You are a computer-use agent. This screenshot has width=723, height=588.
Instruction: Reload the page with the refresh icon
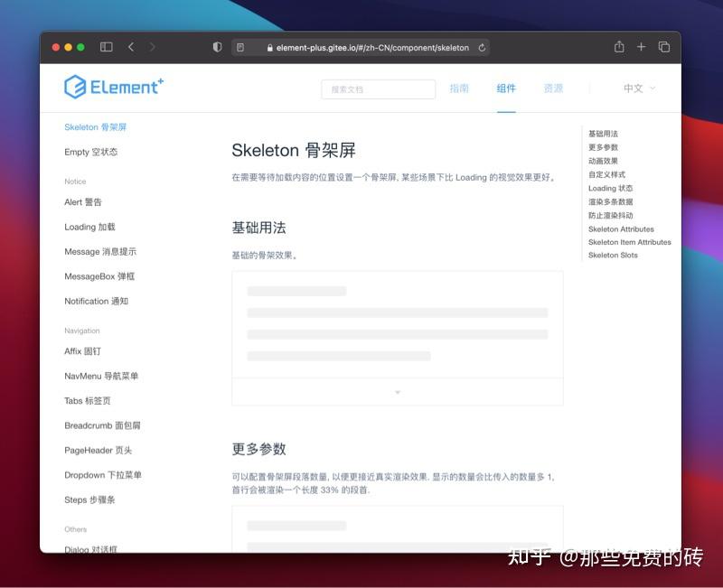[x=483, y=48]
